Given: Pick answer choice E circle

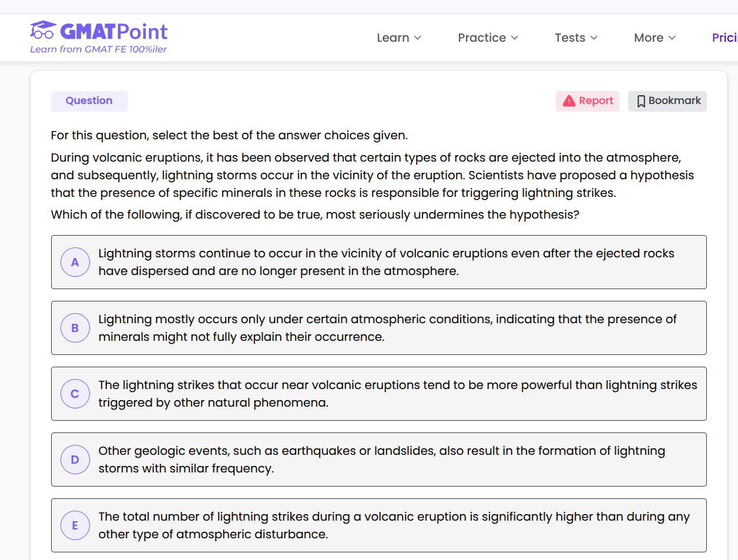Looking at the screenshot, I should click(75, 525).
